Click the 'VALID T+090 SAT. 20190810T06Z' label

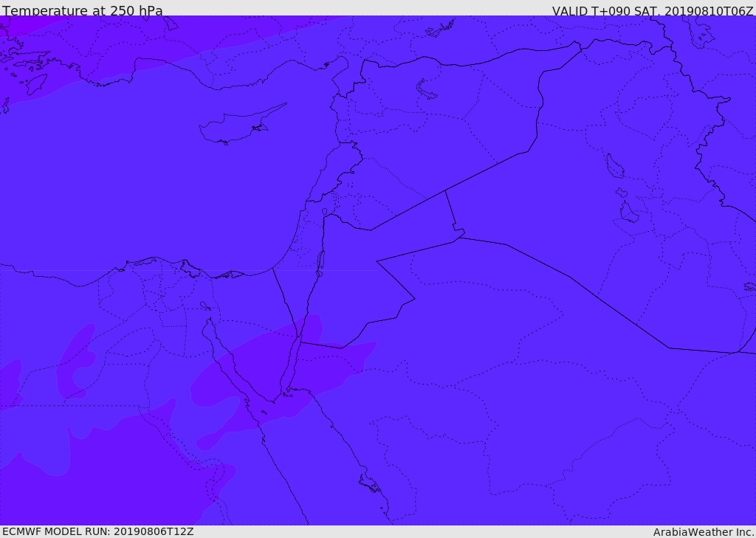point(653,10)
